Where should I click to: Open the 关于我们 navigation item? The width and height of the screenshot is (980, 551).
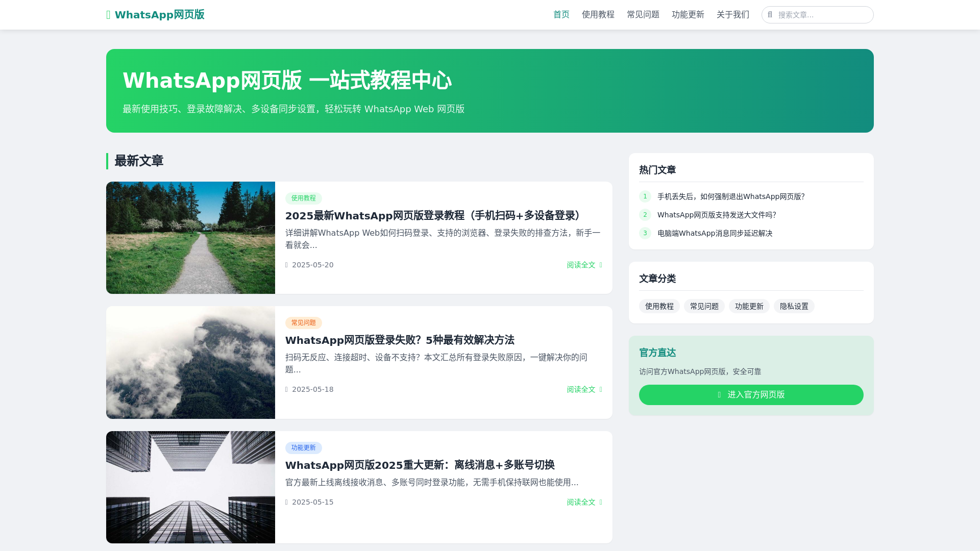point(732,15)
